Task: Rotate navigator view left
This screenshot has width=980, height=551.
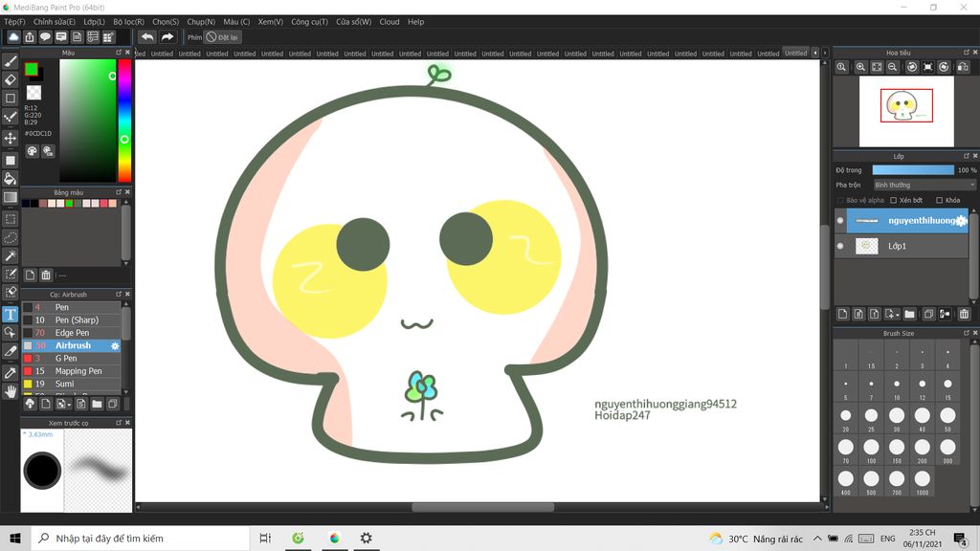Action: [912, 67]
